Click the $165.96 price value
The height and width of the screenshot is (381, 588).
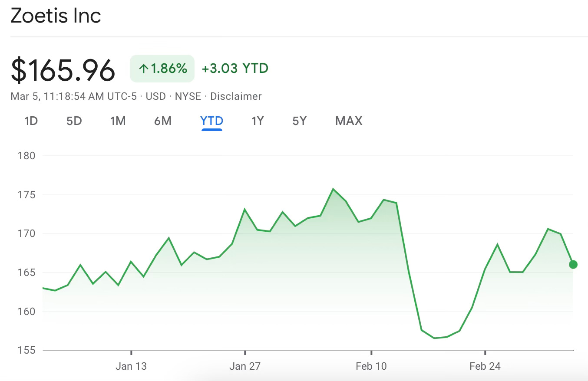(x=63, y=70)
